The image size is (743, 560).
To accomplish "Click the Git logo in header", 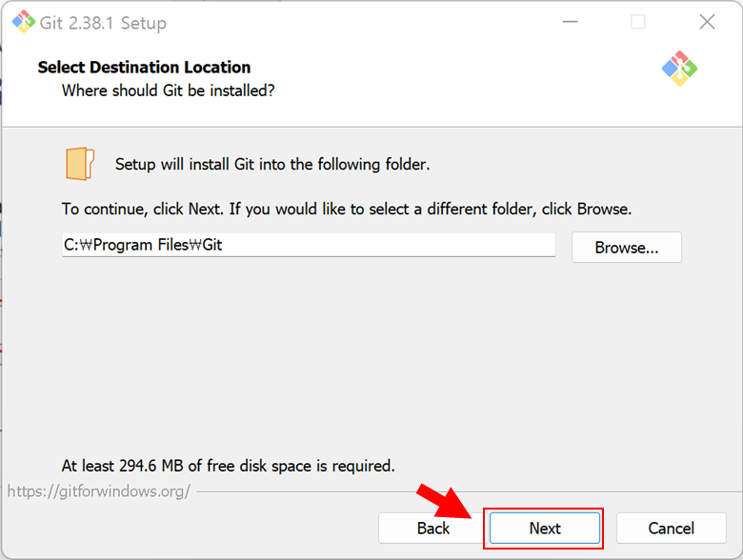I will coord(679,69).
